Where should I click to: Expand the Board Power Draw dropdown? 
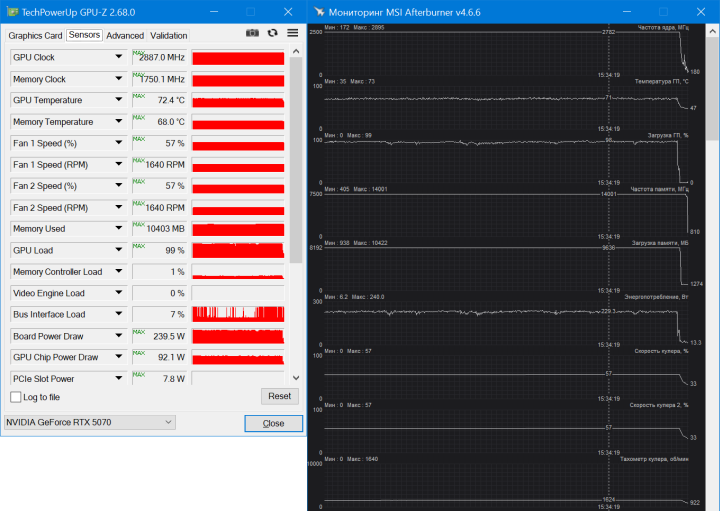[x=119, y=336]
